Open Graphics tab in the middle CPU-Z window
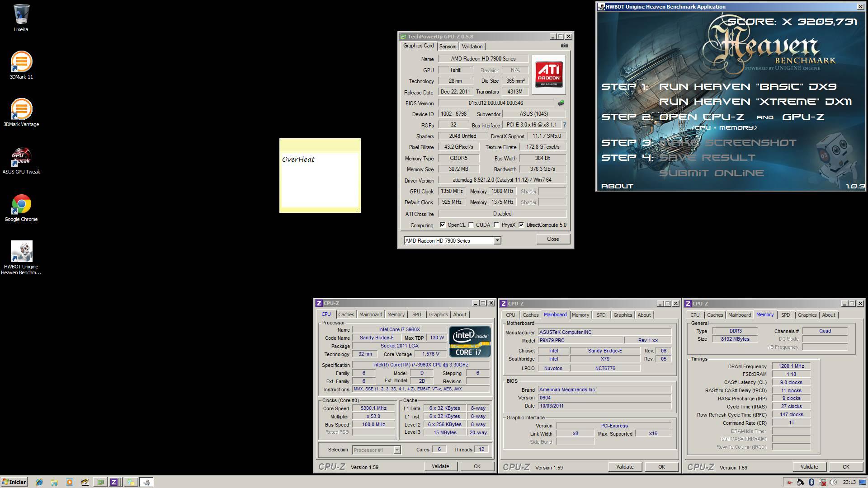The height and width of the screenshot is (488, 868). pyautogui.click(x=623, y=315)
